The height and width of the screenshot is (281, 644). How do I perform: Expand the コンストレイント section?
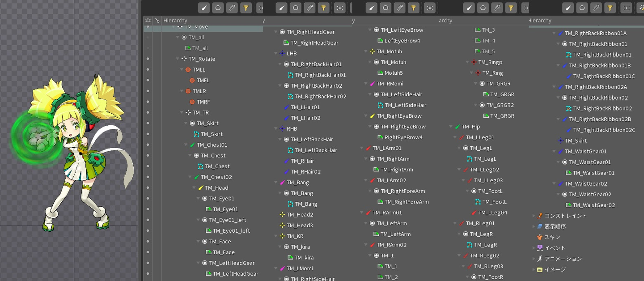[x=534, y=216]
